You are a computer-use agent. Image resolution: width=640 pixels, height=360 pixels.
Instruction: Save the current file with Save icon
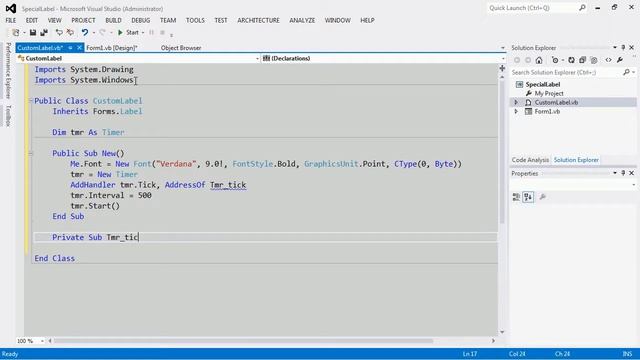pos(33,32)
